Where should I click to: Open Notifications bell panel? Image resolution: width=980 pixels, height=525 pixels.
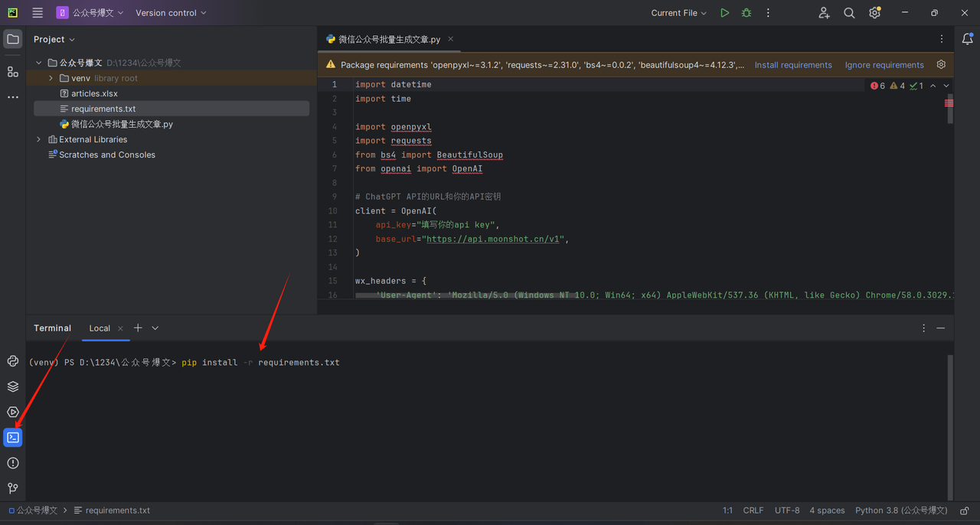[x=968, y=39]
